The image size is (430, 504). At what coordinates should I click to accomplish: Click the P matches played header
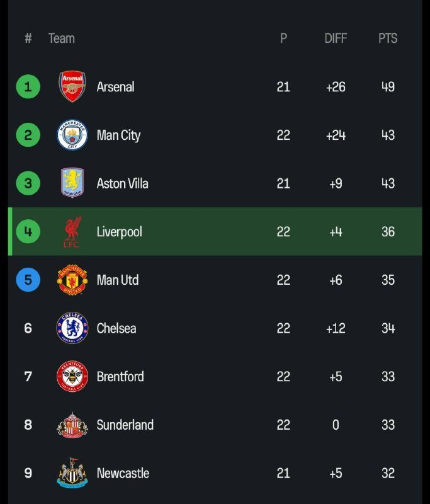(x=283, y=38)
